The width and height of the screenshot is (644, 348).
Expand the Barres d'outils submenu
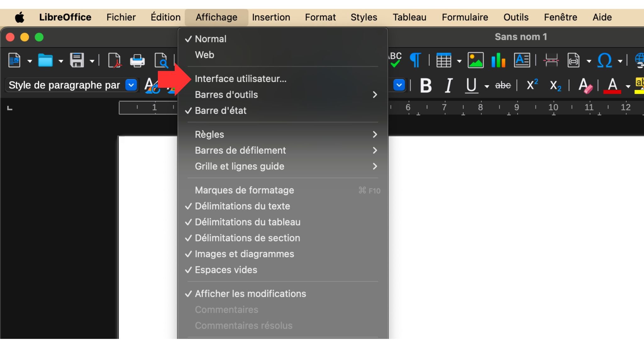[226, 95]
